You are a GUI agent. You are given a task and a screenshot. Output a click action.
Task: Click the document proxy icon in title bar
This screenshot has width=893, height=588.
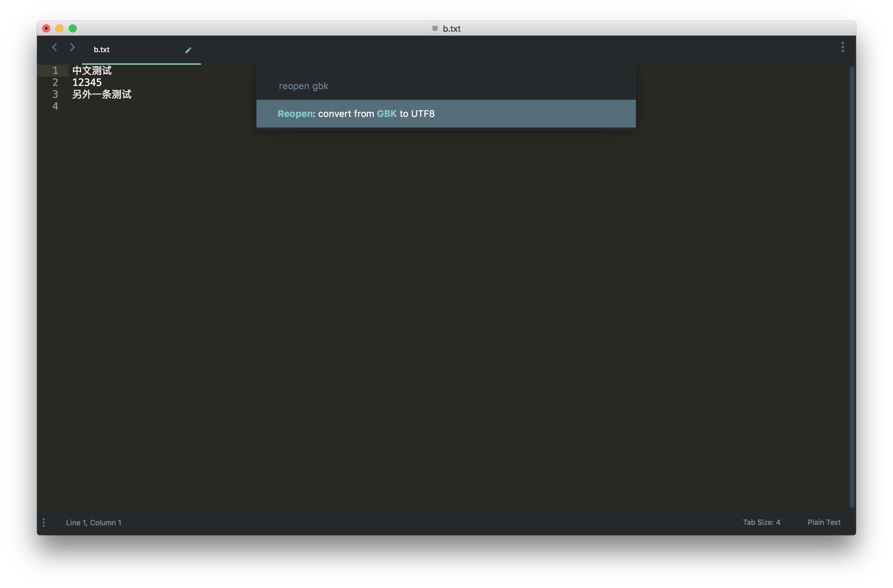(435, 28)
